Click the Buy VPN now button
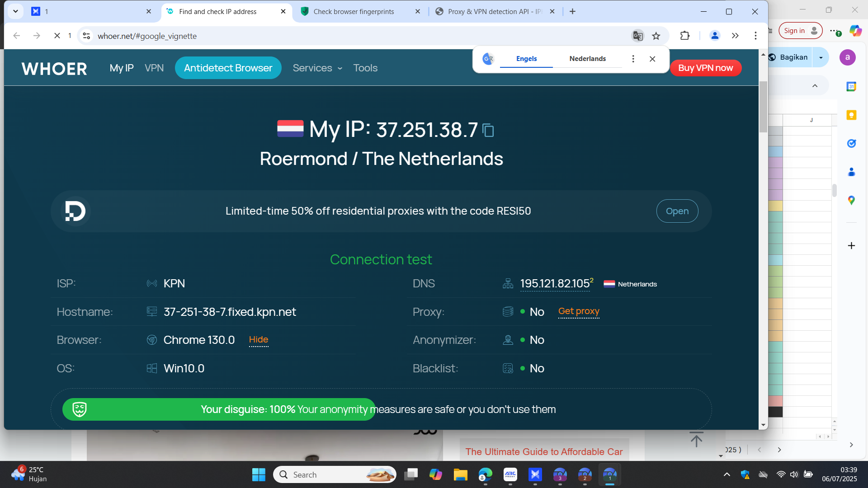This screenshot has height=488, width=868. (x=705, y=68)
